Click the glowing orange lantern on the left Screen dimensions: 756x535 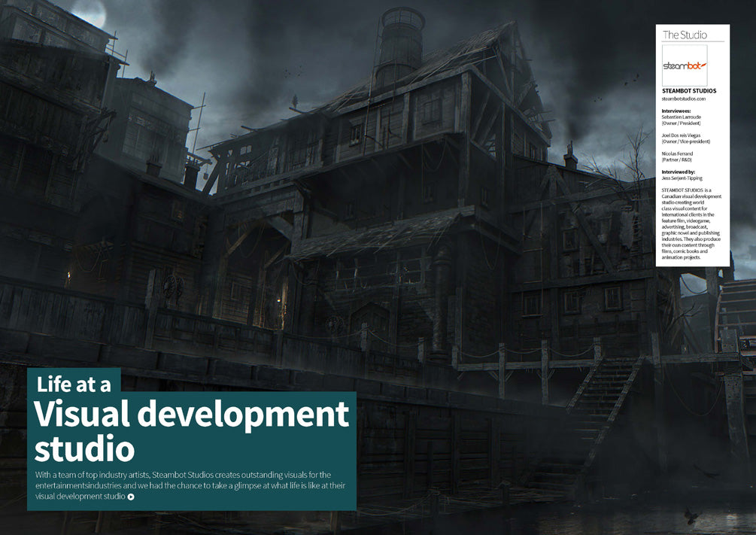tap(69, 275)
